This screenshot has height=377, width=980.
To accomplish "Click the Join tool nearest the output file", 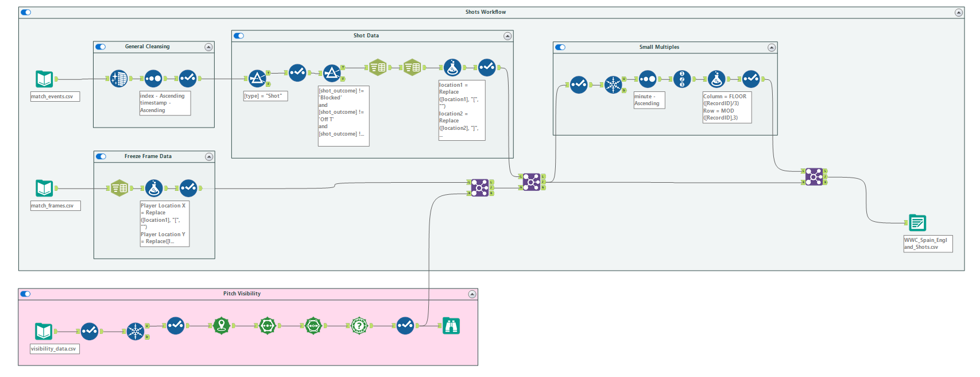I will [814, 176].
